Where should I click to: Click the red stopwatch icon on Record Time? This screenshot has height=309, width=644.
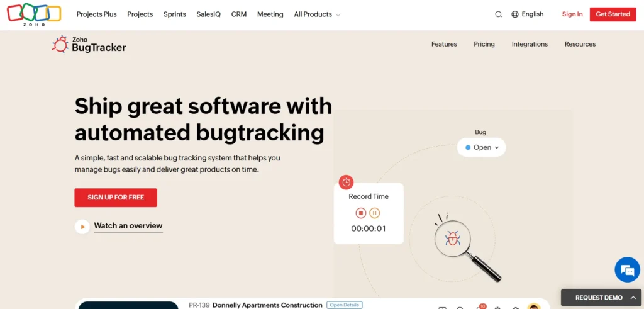pyautogui.click(x=347, y=182)
